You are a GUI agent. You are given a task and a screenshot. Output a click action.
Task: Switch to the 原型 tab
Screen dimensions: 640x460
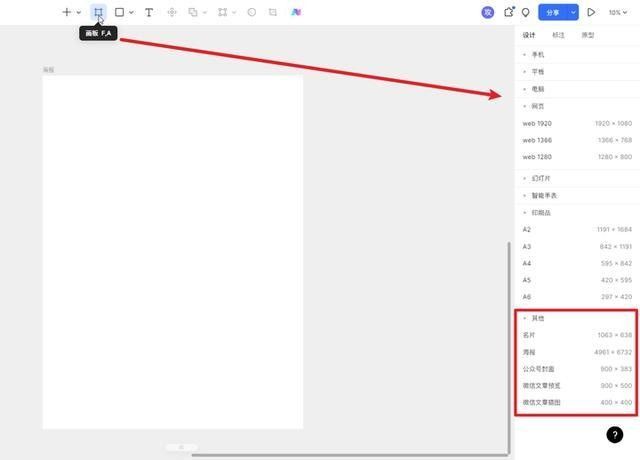click(x=588, y=35)
